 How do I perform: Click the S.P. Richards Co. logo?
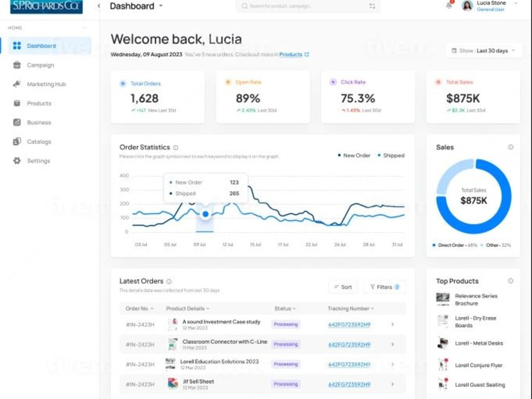tap(46, 6)
